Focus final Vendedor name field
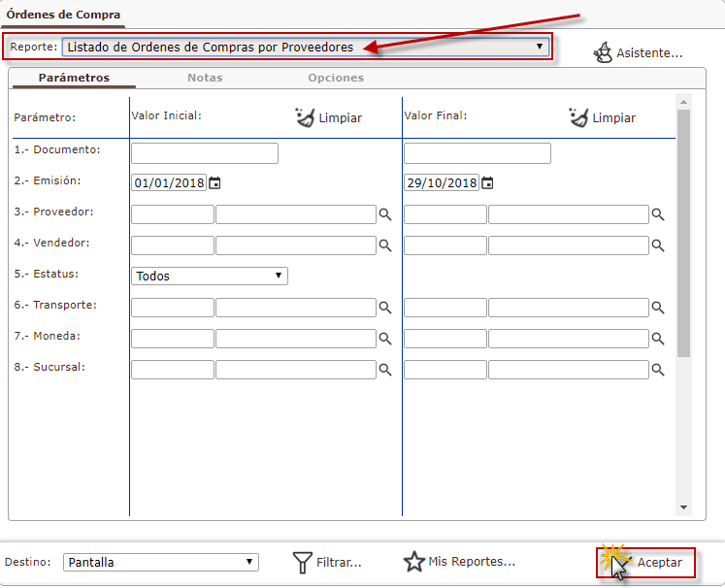The image size is (725, 588). (569, 245)
